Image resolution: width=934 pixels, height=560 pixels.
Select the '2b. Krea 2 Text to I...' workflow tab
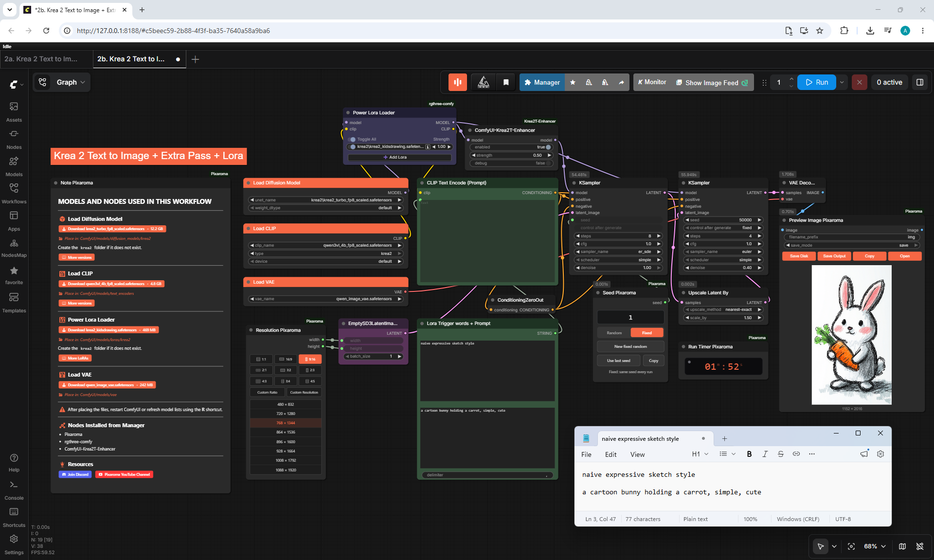pyautogui.click(x=139, y=59)
